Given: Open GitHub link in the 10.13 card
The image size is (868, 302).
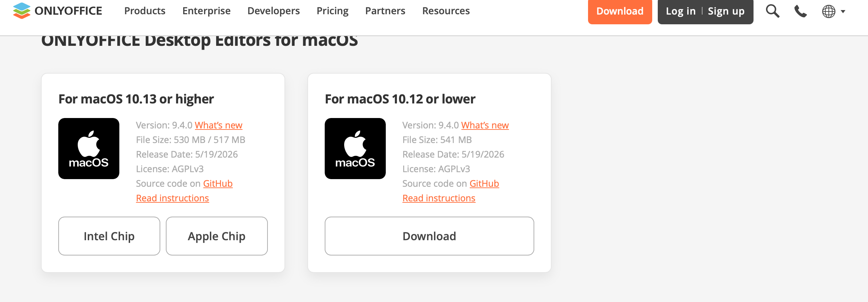Looking at the screenshot, I should point(218,183).
